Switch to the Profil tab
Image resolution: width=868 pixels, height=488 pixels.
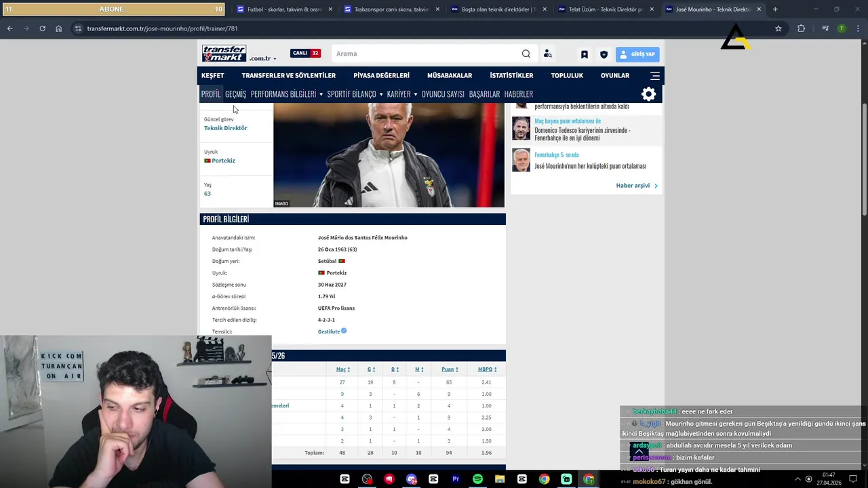pos(211,94)
